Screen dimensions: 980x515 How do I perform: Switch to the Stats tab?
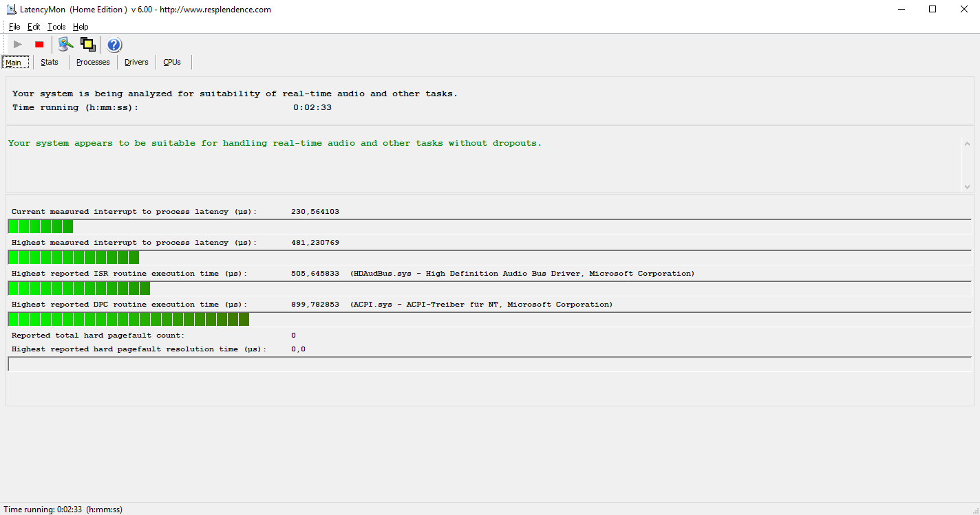[x=50, y=62]
